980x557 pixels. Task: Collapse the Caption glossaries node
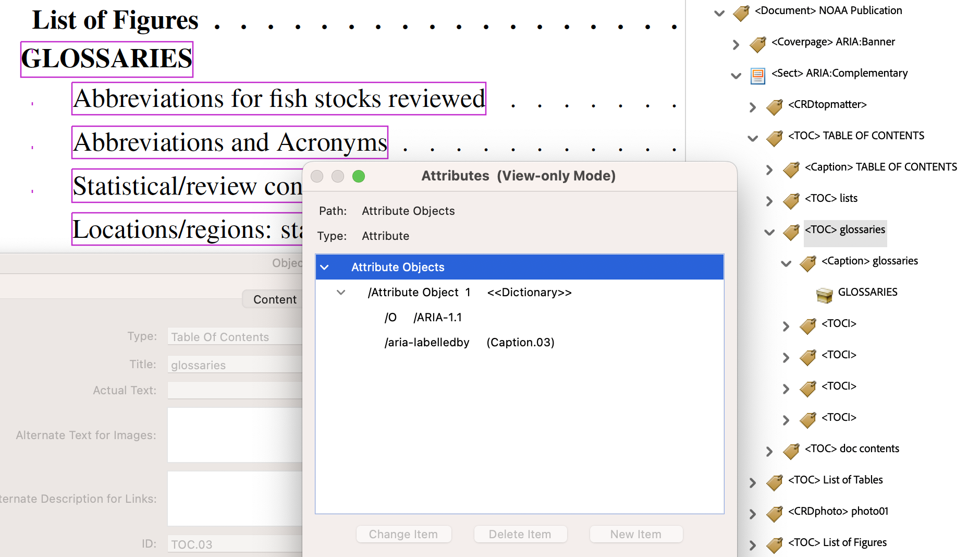click(x=786, y=264)
